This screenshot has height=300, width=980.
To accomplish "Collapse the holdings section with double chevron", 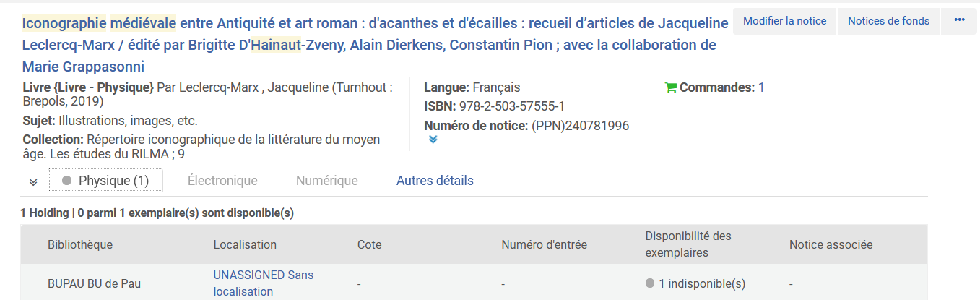I will tap(33, 181).
